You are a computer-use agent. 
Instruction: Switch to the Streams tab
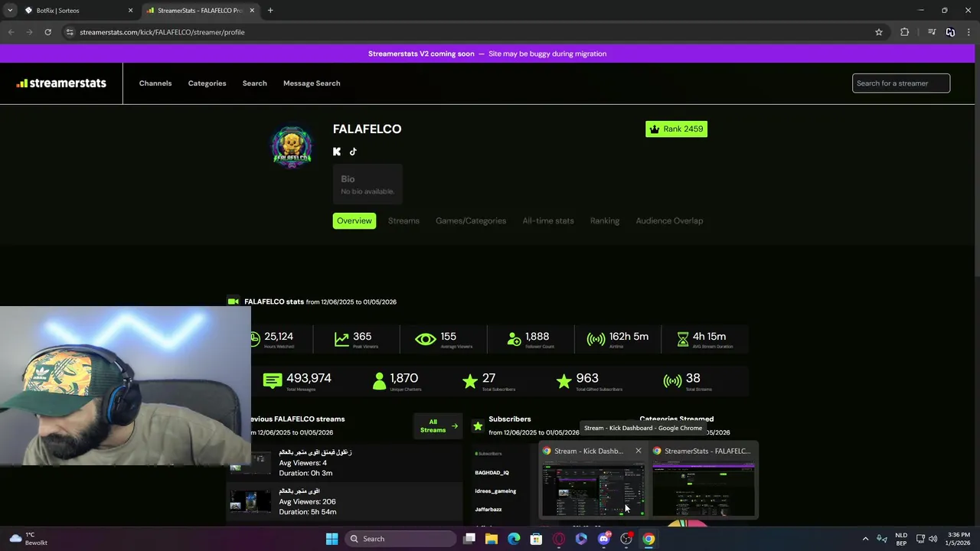click(403, 220)
